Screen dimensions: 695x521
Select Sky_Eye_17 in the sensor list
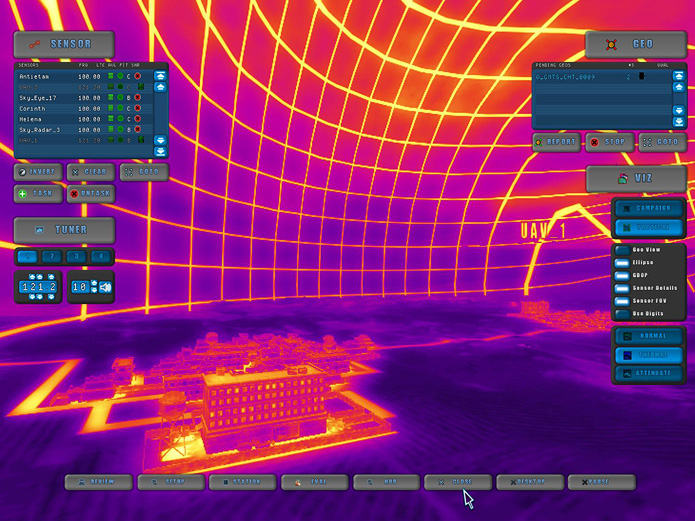coord(40,98)
